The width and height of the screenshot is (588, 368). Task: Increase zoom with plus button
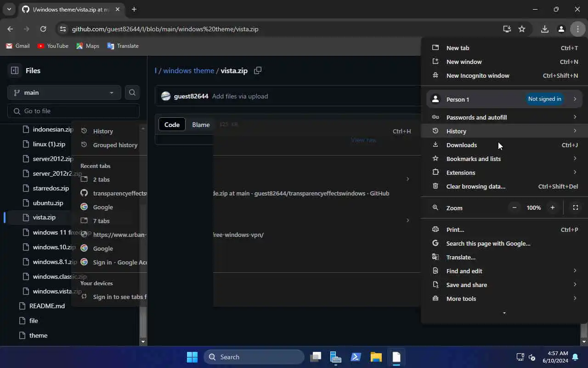(x=553, y=208)
